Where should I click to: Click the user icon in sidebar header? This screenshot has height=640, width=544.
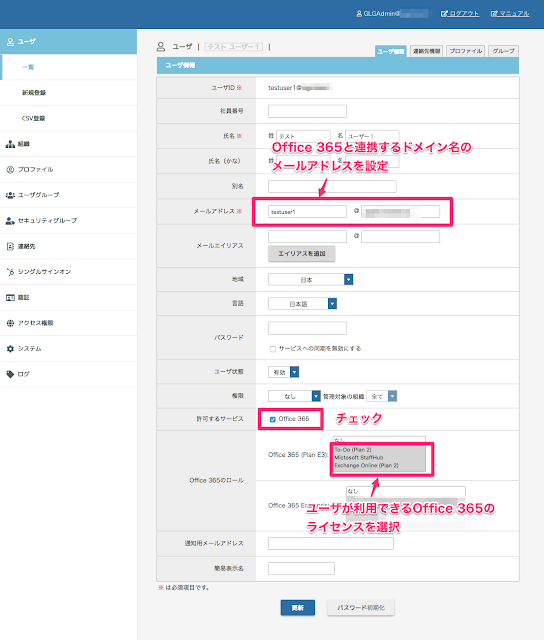[10, 42]
